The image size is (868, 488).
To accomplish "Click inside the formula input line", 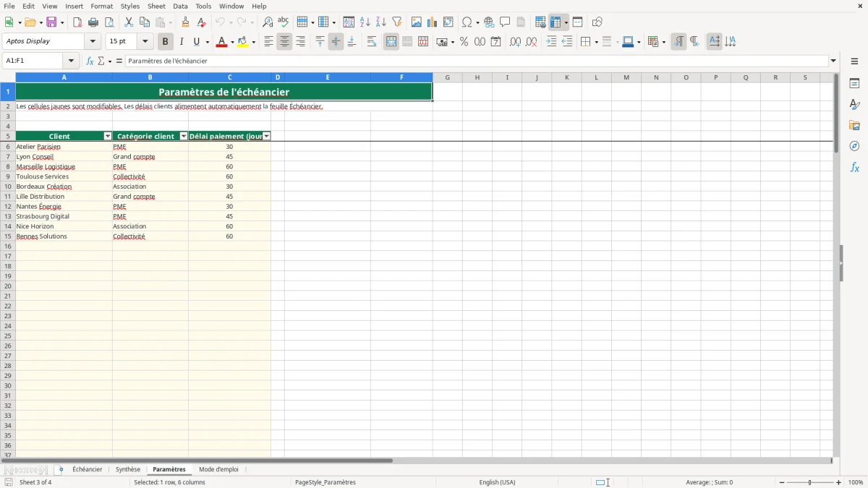I will coord(477,61).
